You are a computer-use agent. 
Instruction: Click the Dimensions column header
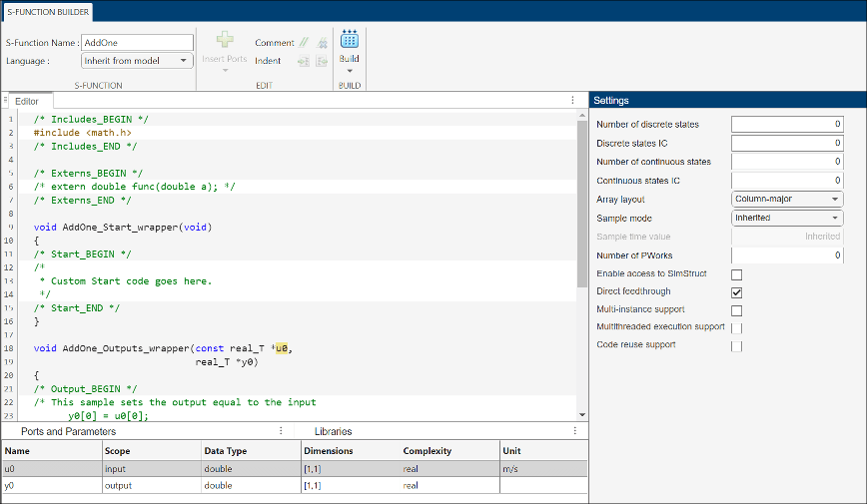coord(351,451)
